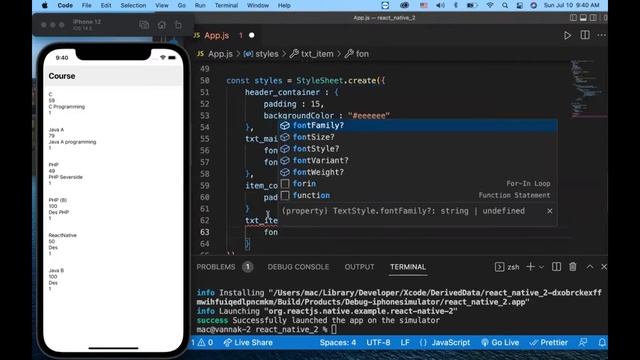Click the Bluetooth icon in menu bar
The width and height of the screenshot is (640, 360).
pos(456,5)
